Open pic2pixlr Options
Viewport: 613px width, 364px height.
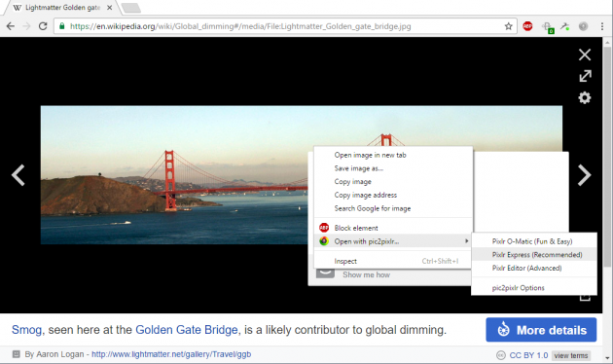point(534,288)
